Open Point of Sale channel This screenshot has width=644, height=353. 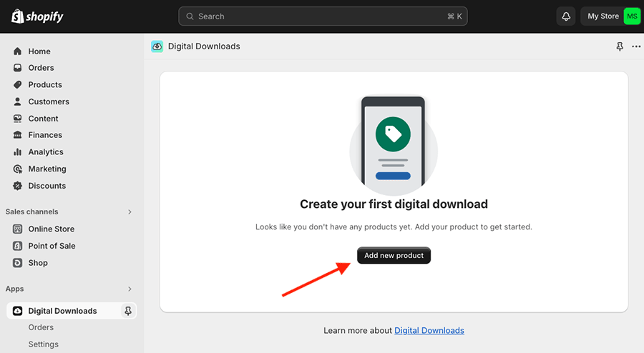[x=52, y=246]
